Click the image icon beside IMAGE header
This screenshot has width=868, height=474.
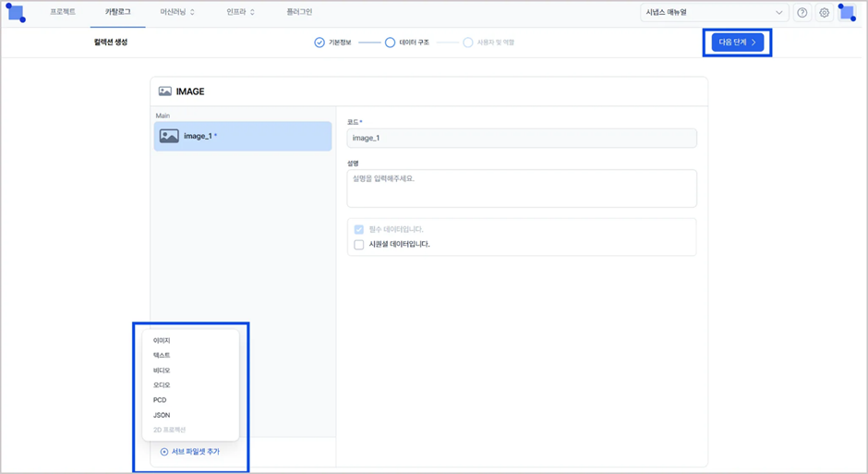(165, 91)
